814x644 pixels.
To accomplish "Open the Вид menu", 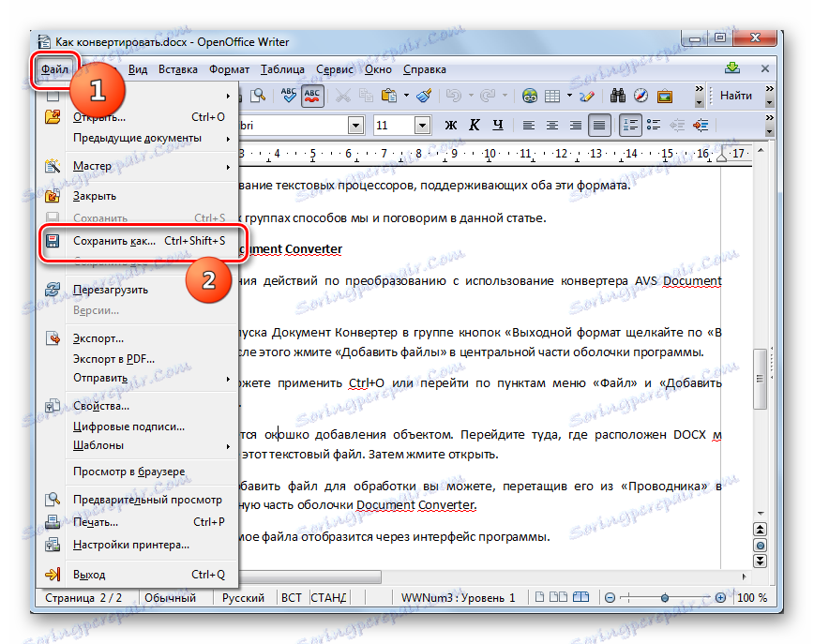I will click(x=138, y=69).
